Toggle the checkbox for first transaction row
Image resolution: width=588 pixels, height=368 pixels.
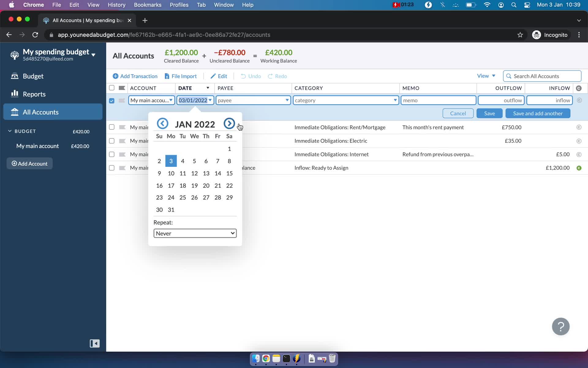[111, 127]
